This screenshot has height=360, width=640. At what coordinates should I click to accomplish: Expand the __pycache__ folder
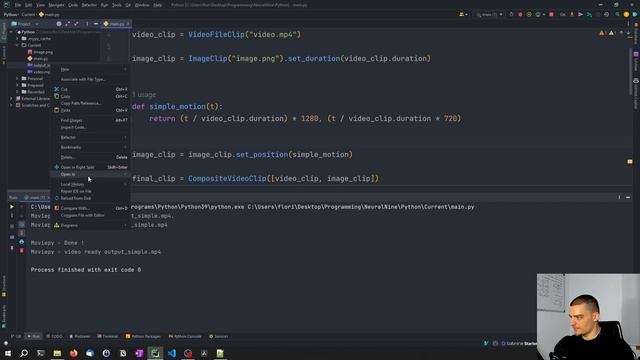tap(18, 38)
